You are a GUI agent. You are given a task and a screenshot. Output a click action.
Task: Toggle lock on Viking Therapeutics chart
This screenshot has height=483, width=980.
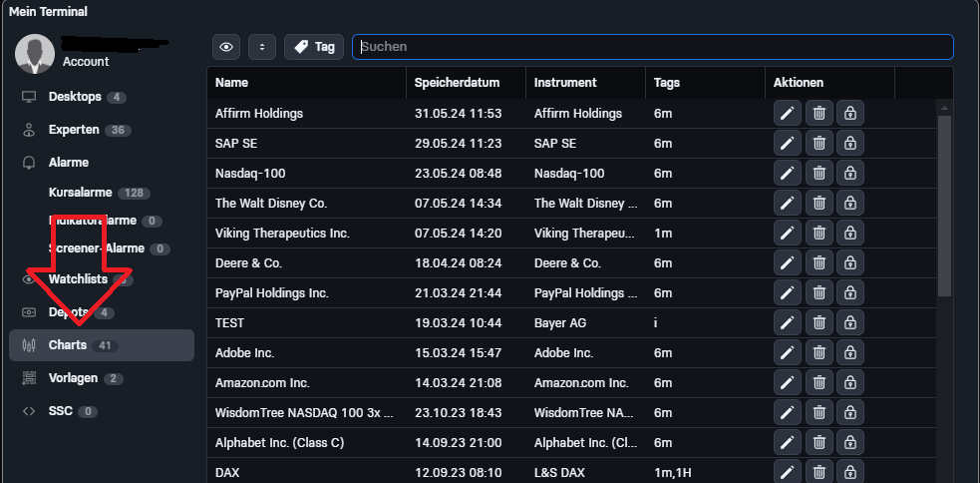tap(850, 234)
